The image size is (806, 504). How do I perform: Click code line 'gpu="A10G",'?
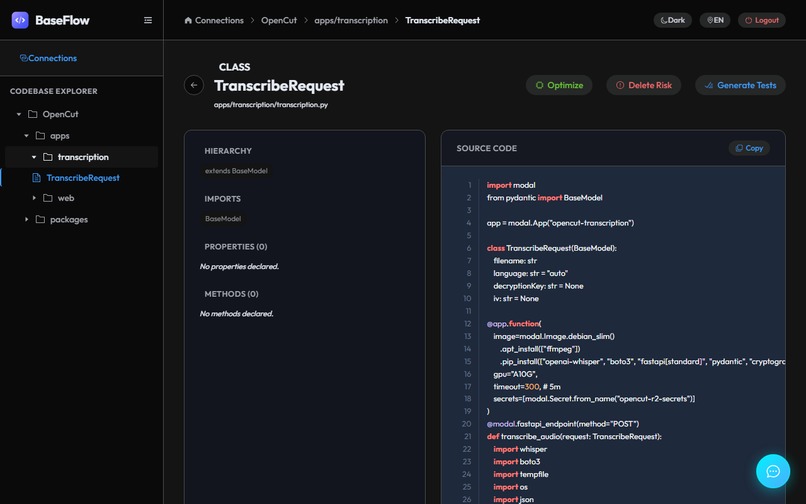point(515,374)
